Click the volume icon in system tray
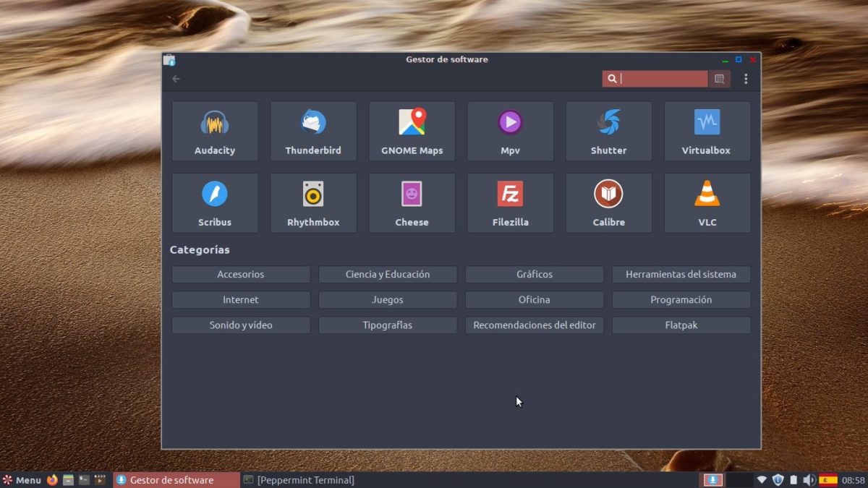Screen dimensions: 868x488 [809, 480]
